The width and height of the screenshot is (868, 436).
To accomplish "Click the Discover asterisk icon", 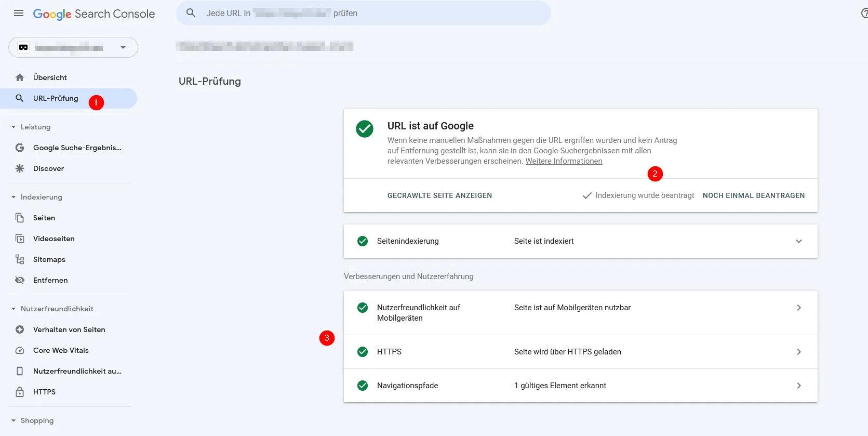I will click(x=20, y=168).
